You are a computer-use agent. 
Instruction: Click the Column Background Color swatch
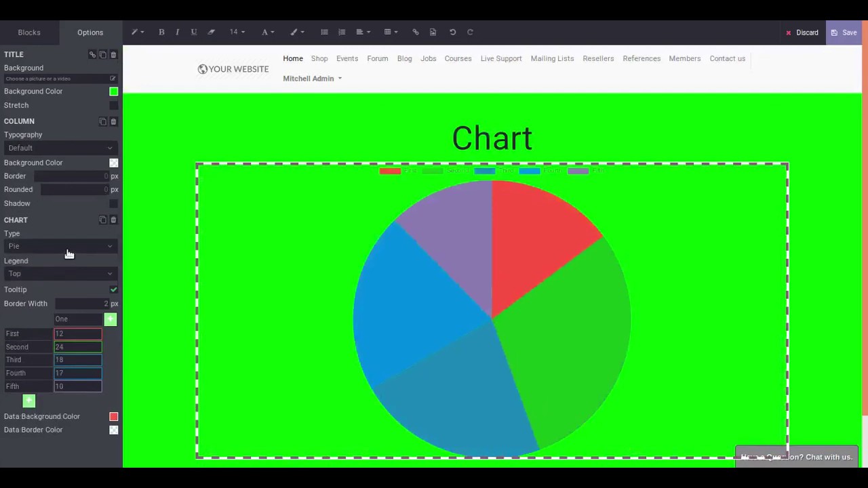point(113,163)
